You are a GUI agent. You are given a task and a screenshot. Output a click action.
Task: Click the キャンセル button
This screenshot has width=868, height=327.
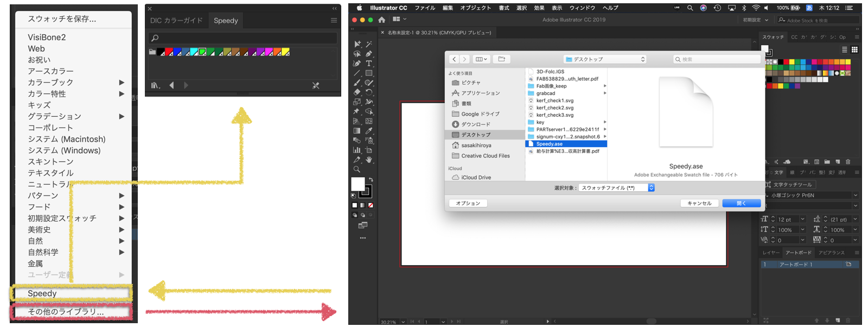(x=699, y=203)
